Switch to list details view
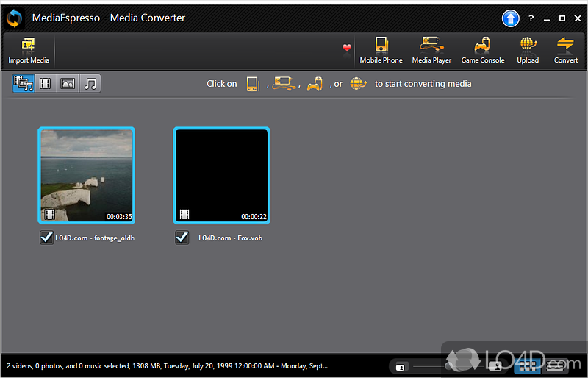Screen dimensions: 588x378 pos(555,366)
